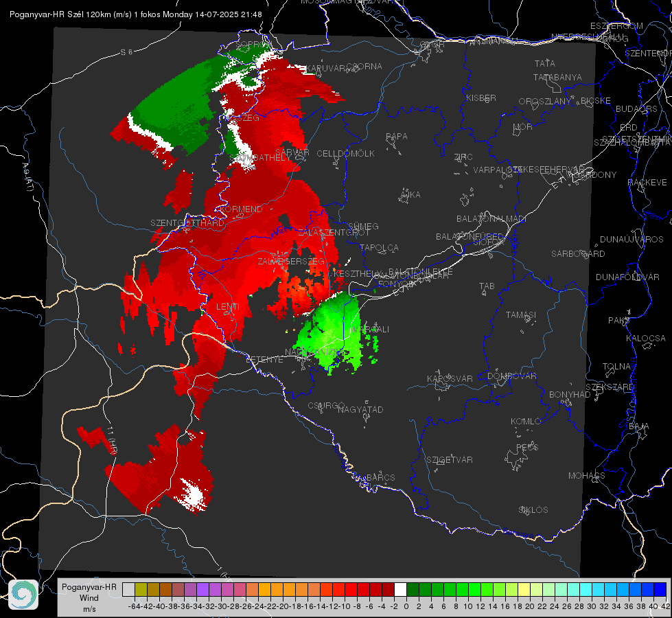Click the KAPOSVÁR city label

(450, 379)
